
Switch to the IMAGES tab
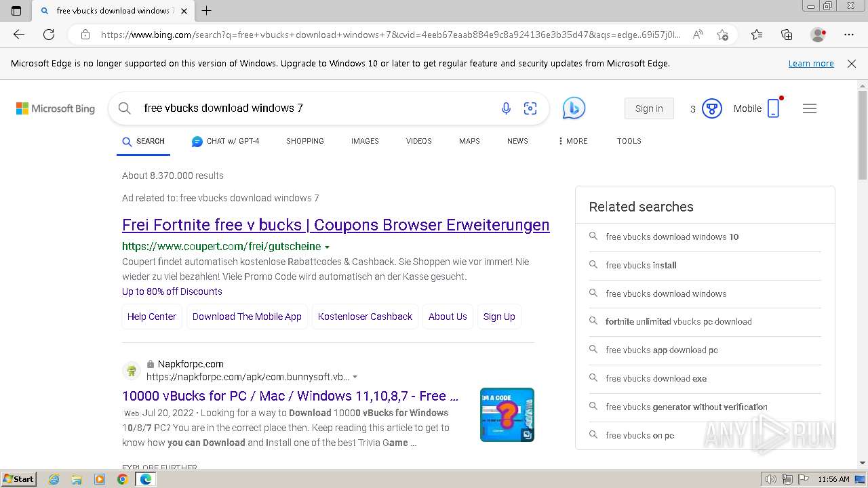(x=365, y=141)
